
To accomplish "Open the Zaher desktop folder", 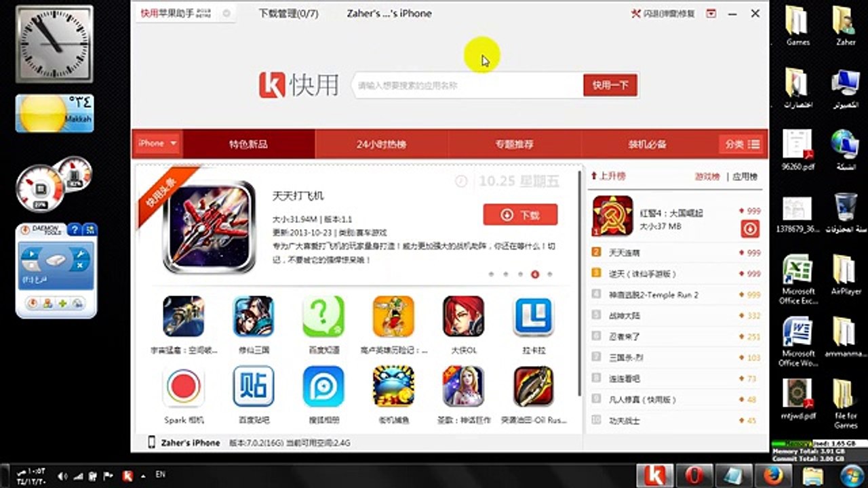I will pos(845,26).
